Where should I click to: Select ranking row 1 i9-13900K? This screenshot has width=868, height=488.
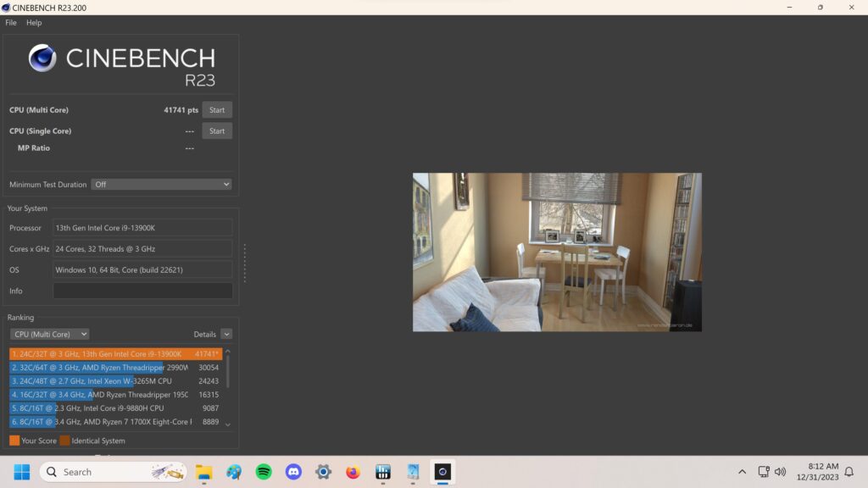115,353
